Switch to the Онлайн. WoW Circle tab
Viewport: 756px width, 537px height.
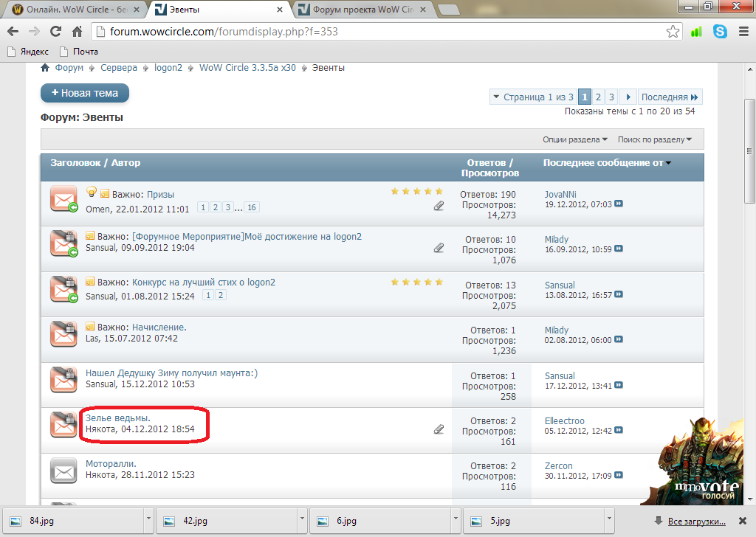click(75, 10)
